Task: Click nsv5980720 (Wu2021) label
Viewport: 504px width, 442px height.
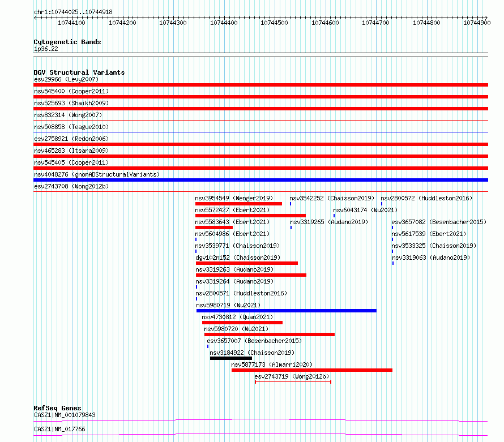Action: (x=236, y=329)
